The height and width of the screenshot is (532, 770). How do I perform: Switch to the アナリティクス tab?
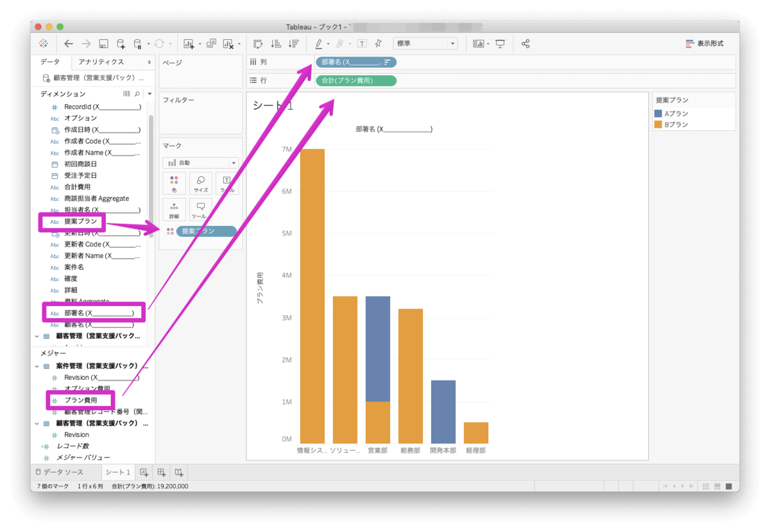tap(101, 62)
